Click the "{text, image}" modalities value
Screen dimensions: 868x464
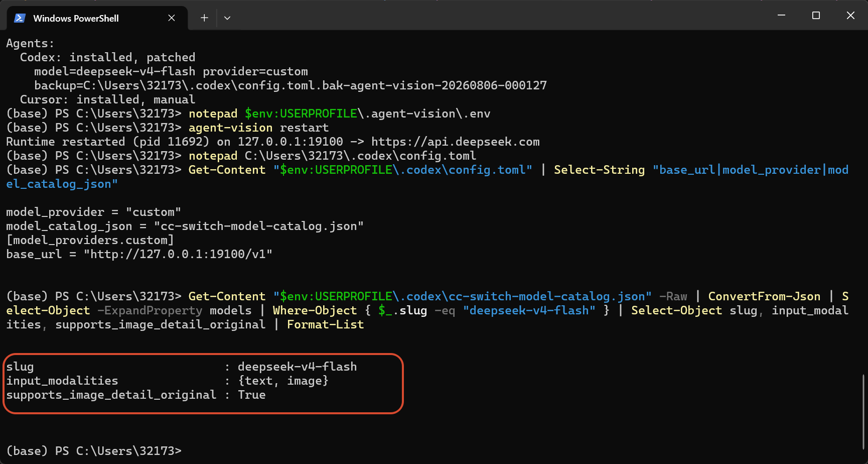[x=283, y=381]
